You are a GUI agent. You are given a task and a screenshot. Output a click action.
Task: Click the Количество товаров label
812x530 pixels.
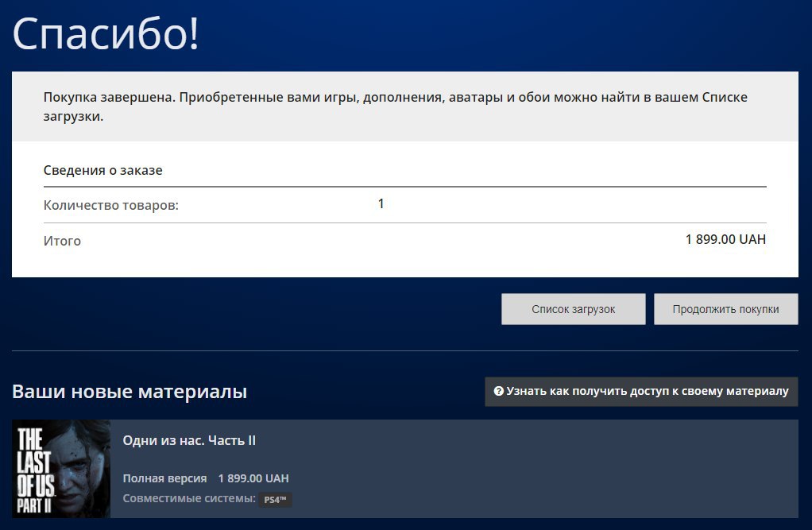click(x=110, y=205)
